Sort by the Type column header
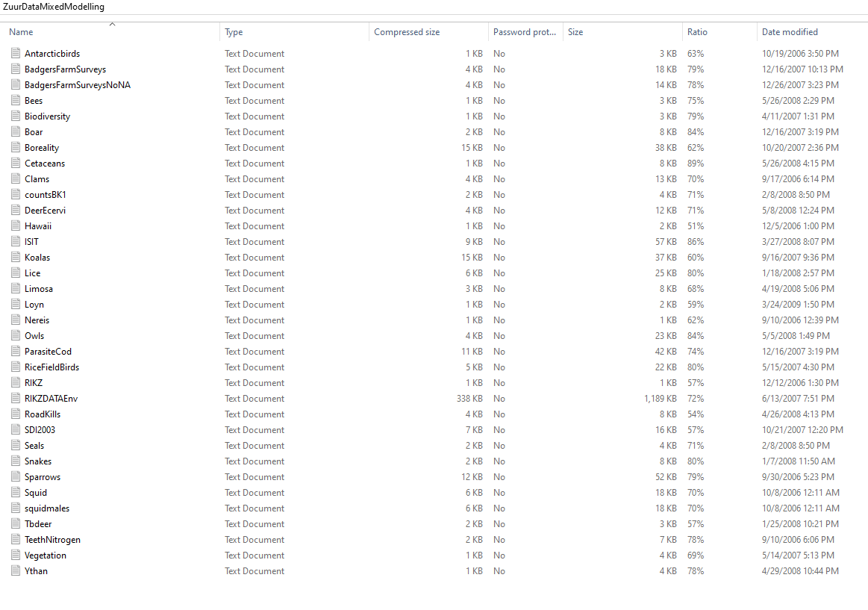The image size is (868, 610). point(234,32)
